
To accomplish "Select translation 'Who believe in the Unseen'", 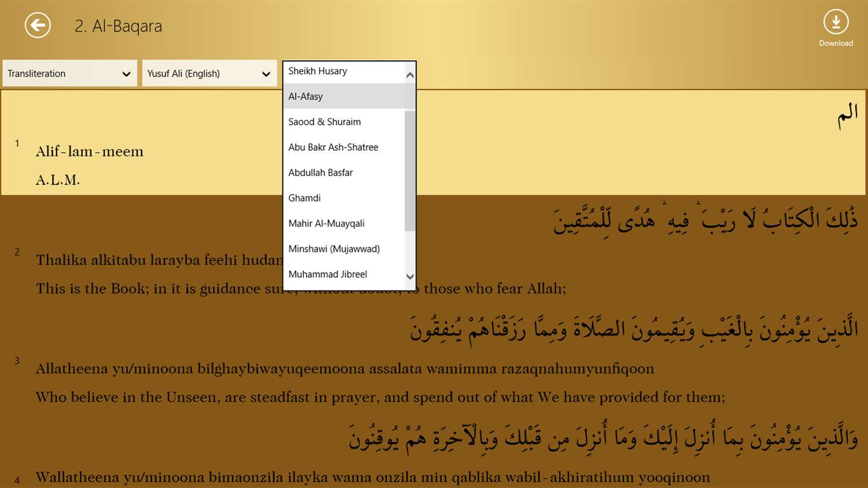I will pyautogui.click(x=380, y=397).
